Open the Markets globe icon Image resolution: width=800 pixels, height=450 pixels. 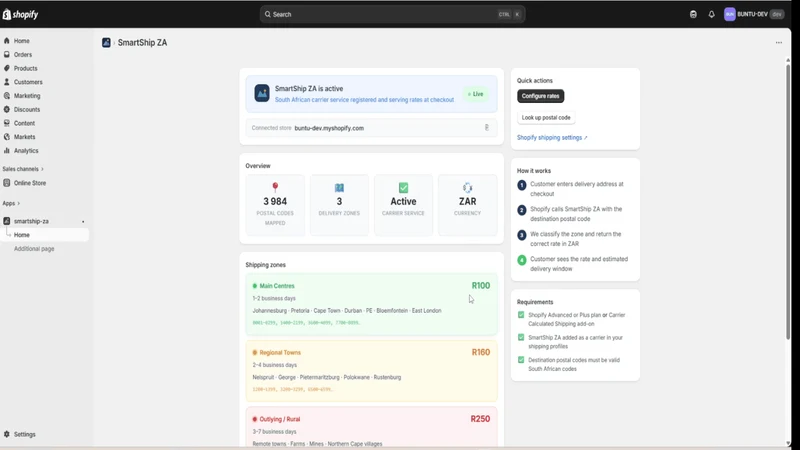tap(7, 137)
